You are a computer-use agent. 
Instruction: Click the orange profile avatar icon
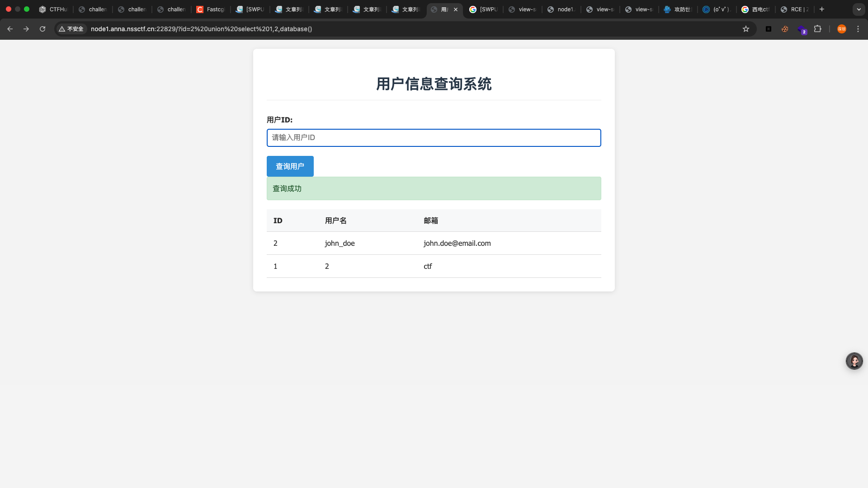tap(842, 29)
